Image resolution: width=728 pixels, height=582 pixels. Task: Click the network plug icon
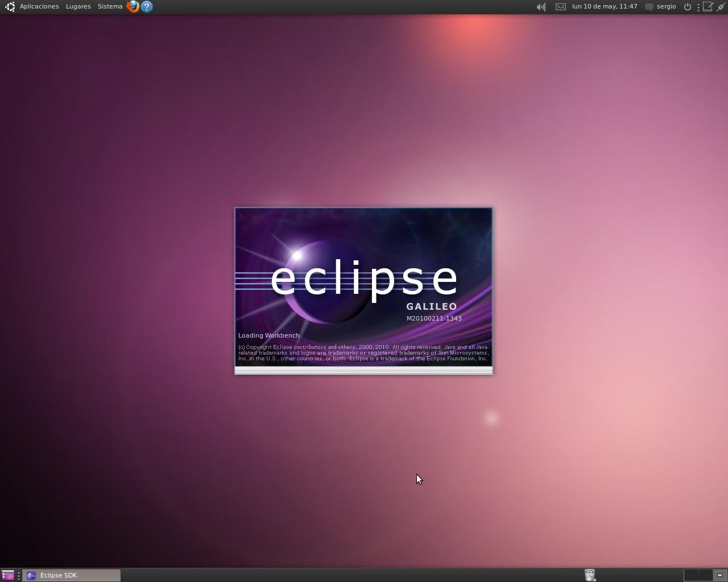[x=721, y=7]
